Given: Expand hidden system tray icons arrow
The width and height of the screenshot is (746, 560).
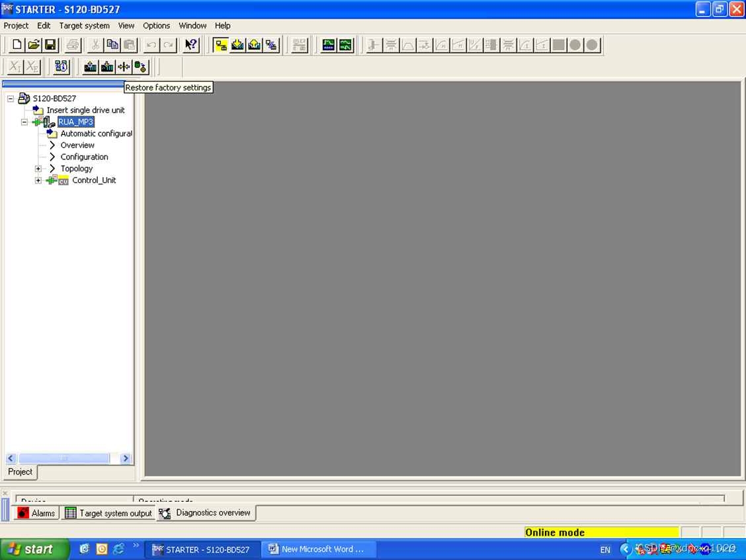Looking at the screenshot, I should [x=625, y=549].
